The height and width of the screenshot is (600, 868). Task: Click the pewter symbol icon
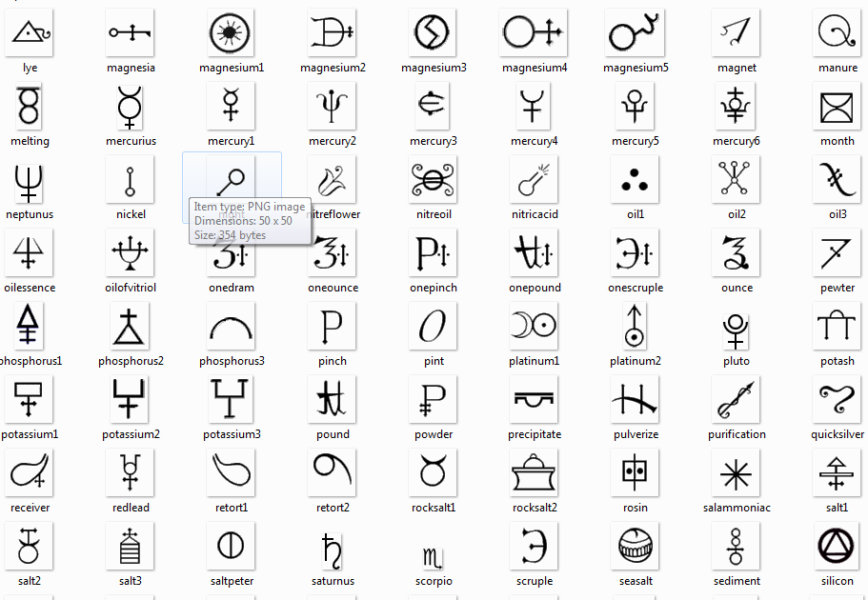pyautogui.click(x=837, y=251)
